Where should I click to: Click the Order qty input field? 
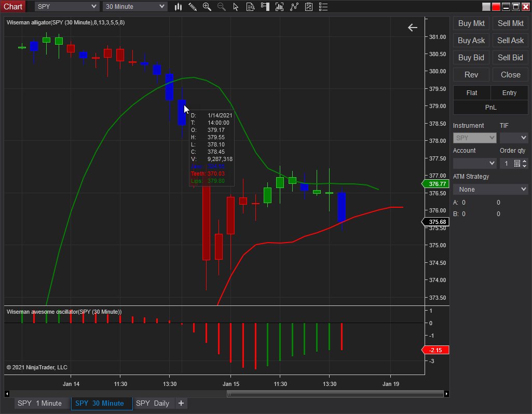506,163
